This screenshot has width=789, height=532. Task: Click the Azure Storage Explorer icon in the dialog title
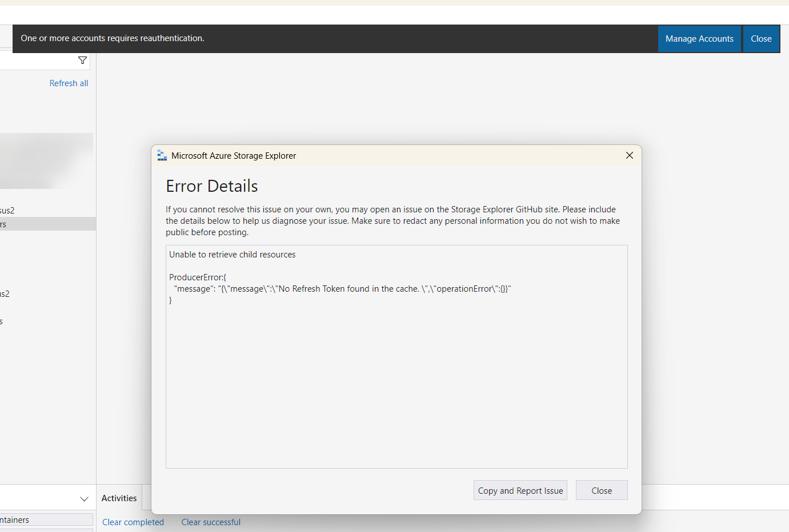(x=162, y=155)
